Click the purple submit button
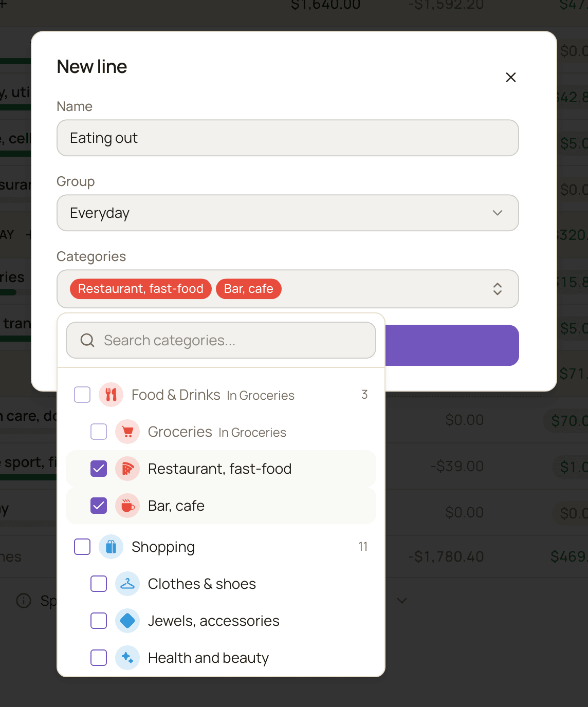This screenshot has width=588, height=707. click(x=452, y=345)
